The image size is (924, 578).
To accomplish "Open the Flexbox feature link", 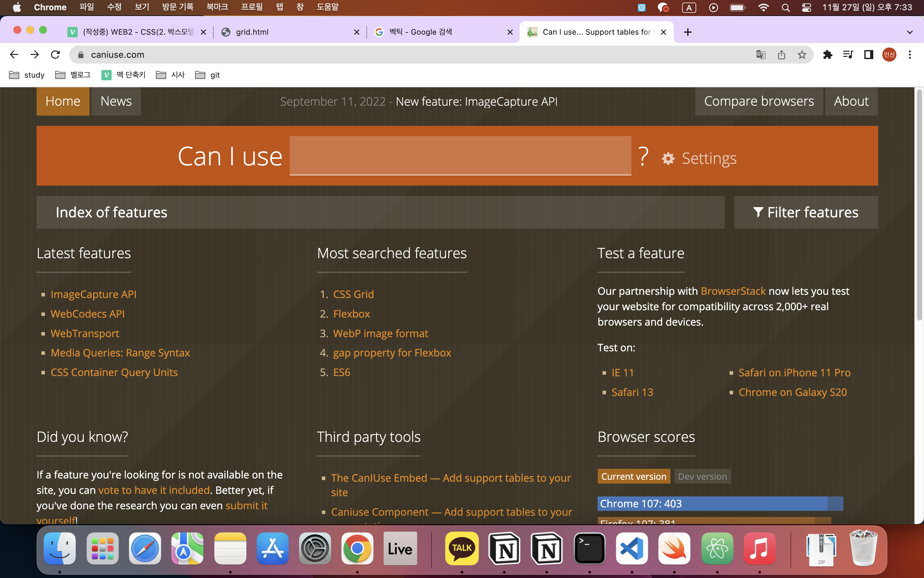I will 352,313.
